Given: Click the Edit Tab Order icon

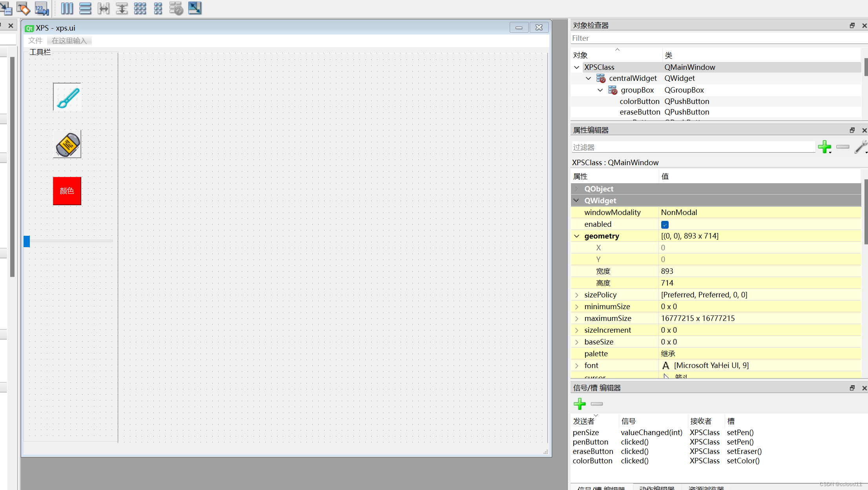Looking at the screenshot, I should 42,8.
